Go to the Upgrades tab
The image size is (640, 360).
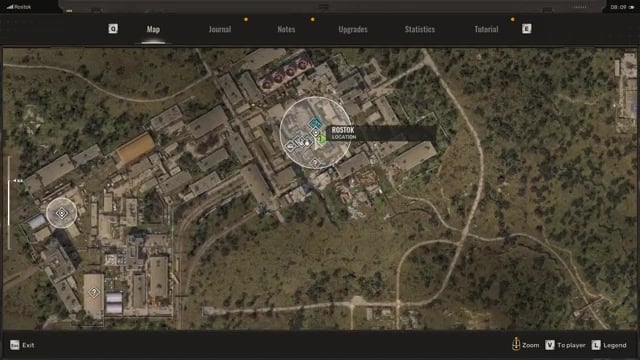point(353,29)
